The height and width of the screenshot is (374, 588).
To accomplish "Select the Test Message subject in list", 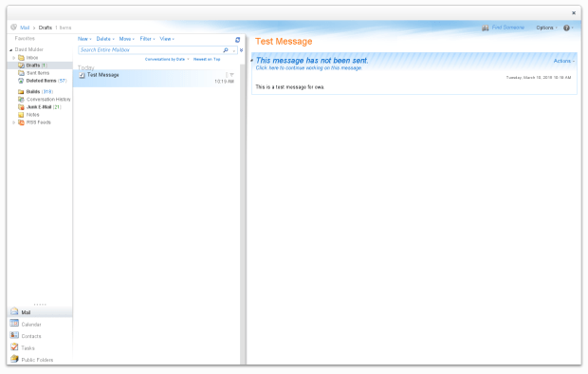I will click(x=102, y=75).
